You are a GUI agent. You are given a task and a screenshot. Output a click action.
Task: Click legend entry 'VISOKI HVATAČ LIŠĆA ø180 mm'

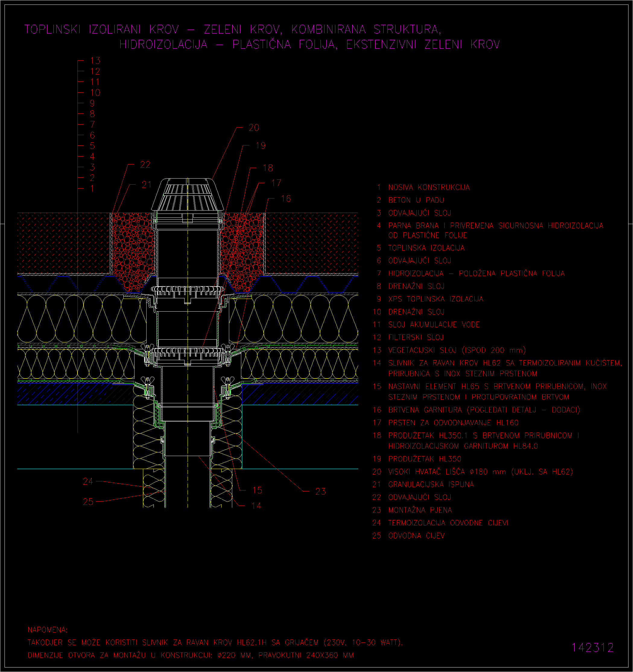point(447,472)
